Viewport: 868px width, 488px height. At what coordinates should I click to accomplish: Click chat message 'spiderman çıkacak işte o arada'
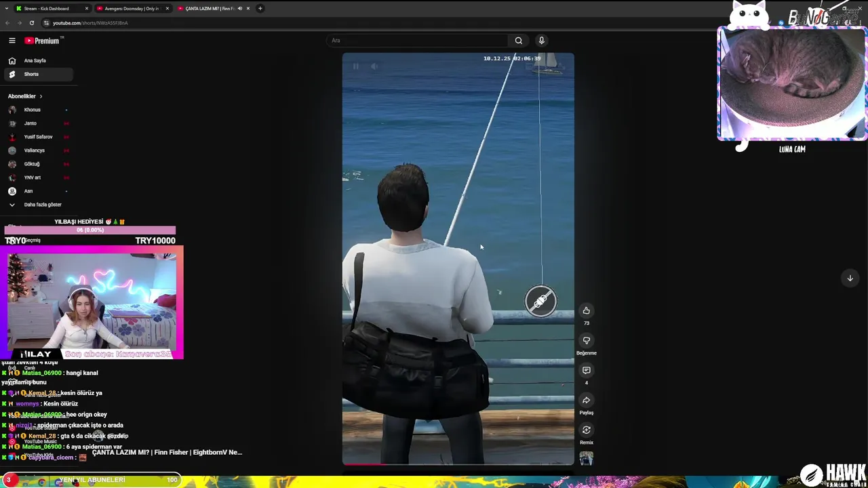tap(80, 426)
